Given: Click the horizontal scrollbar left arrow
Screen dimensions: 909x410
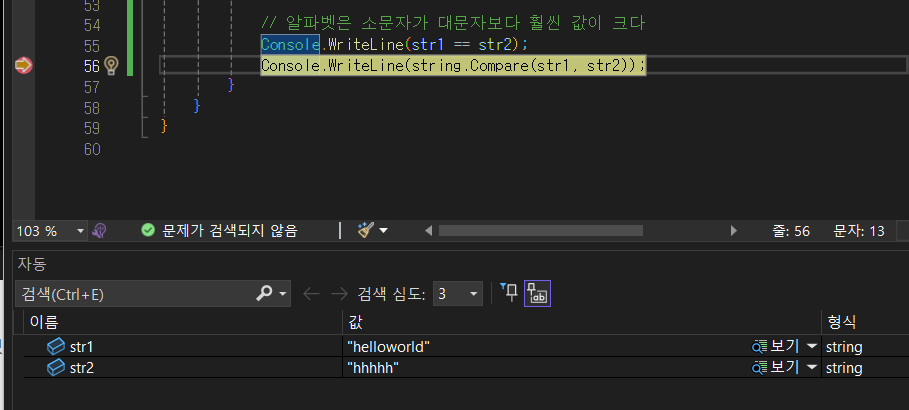Looking at the screenshot, I should pyautogui.click(x=428, y=231).
